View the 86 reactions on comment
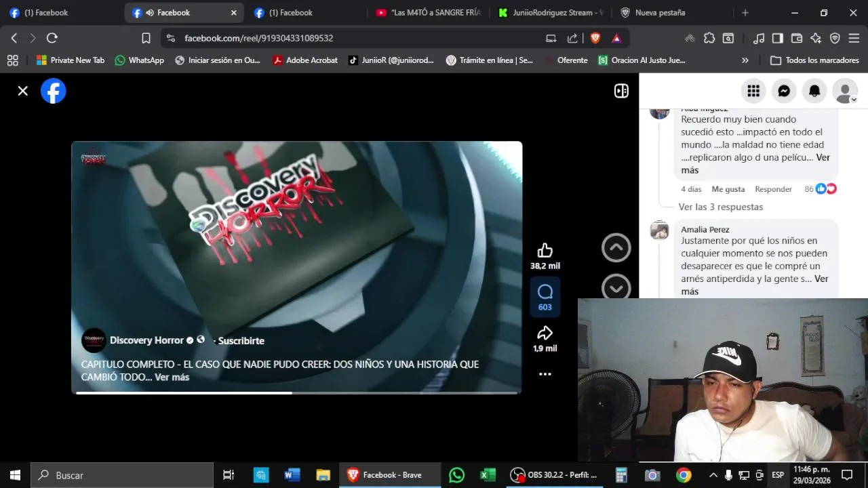The height and width of the screenshot is (488, 868). tap(821, 189)
